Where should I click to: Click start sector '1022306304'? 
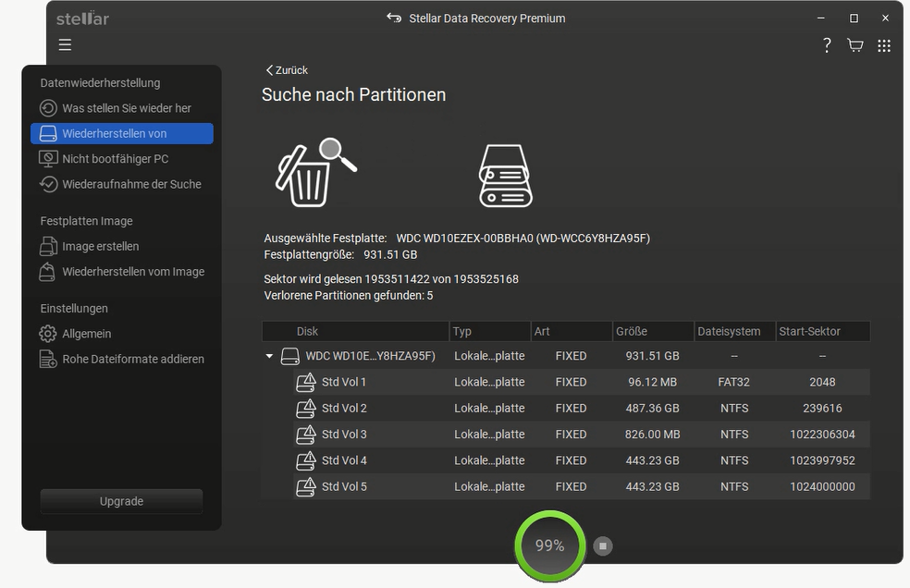822,435
